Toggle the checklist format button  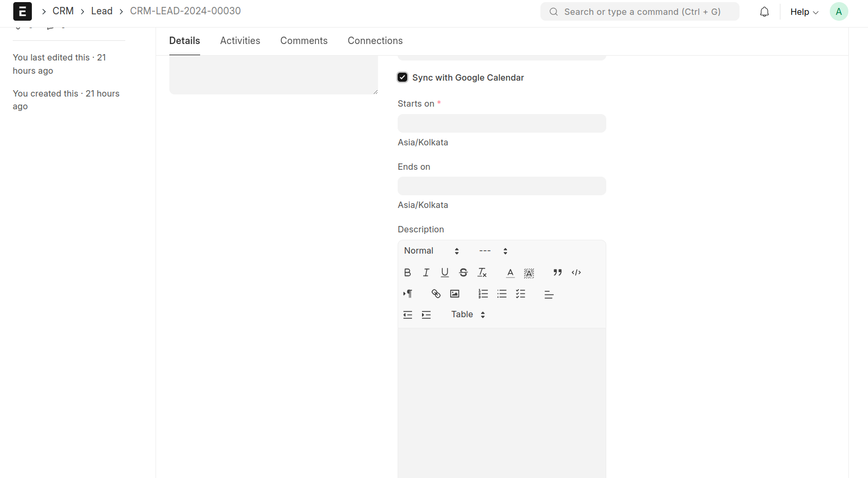(x=520, y=294)
